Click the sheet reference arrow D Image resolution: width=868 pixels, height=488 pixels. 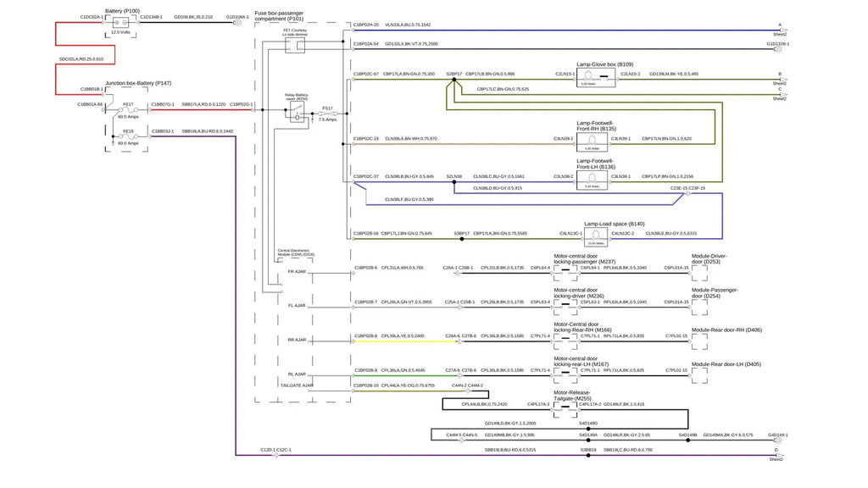pyautogui.click(x=778, y=455)
